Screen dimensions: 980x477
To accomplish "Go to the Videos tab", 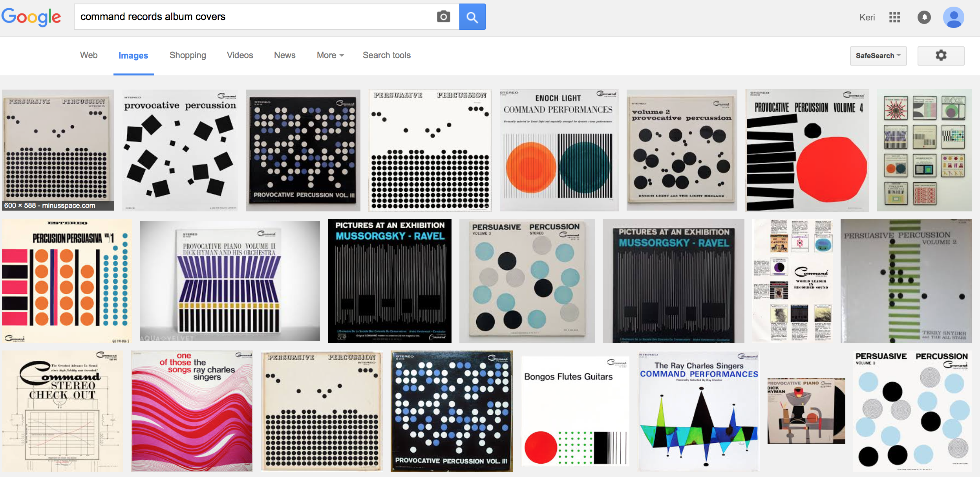I will [x=240, y=55].
